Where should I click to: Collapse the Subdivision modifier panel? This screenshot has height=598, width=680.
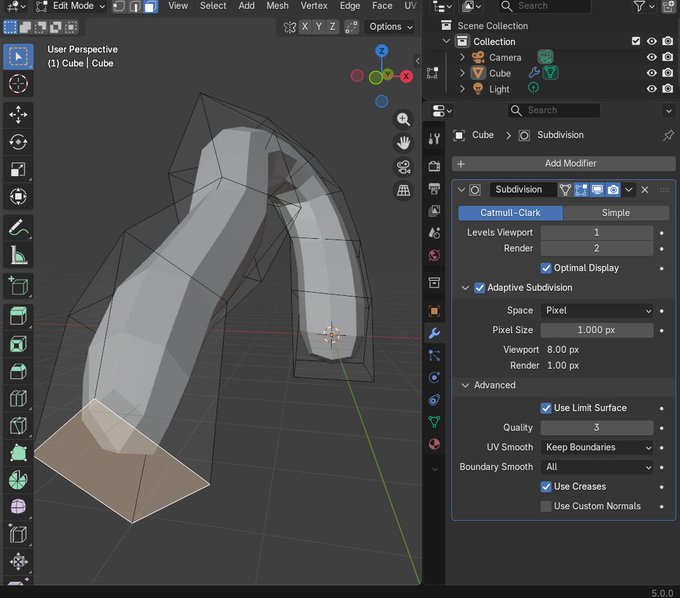[461, 190]
